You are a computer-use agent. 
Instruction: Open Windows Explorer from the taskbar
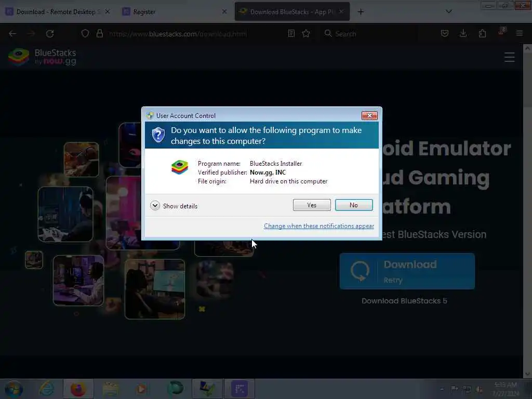coord(110,389)
